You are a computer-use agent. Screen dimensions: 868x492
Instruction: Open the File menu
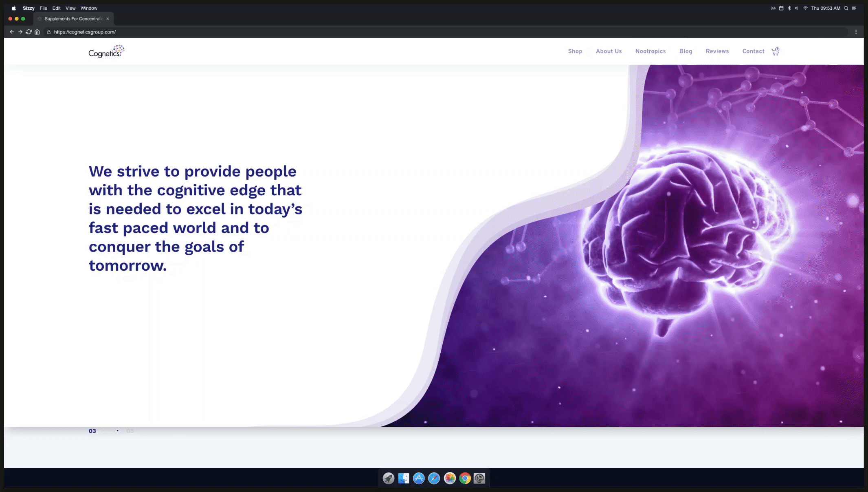coord(43,8)
